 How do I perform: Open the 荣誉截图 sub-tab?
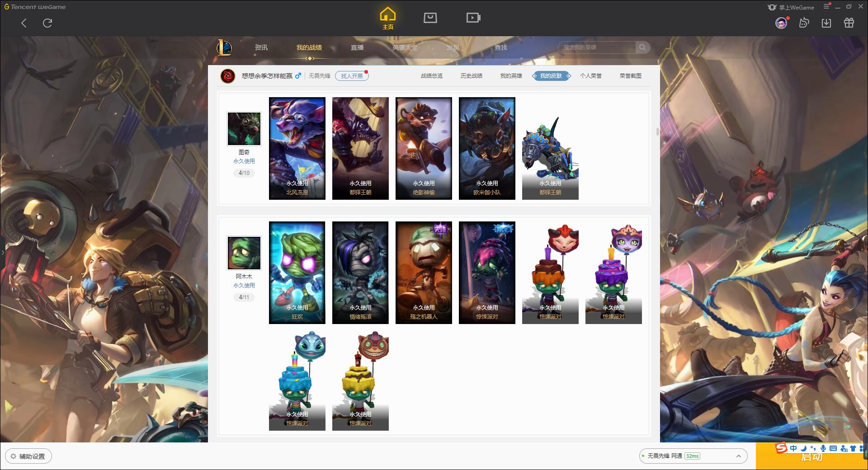point(631,76)
